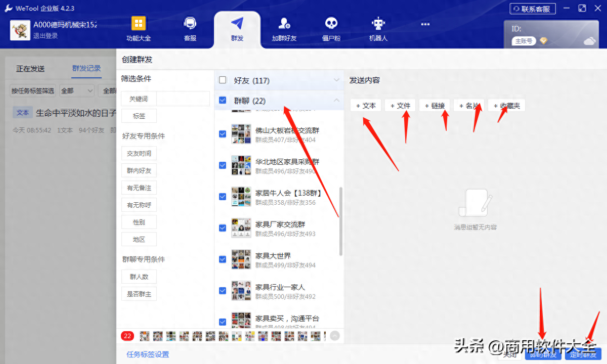The height and width of the screenshot is (364, 607).
Task: Uncheck the 家具大世界 group checkbox
Action: coord(222,259)
